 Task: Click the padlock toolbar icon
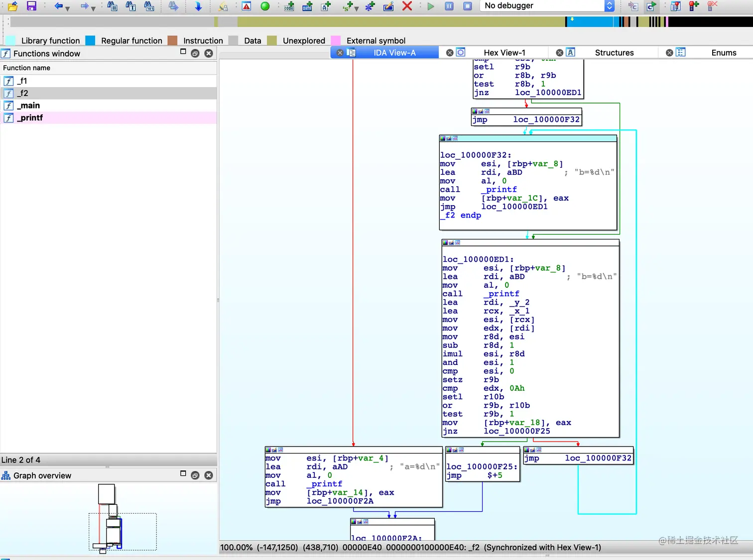[x=223, y=6]
